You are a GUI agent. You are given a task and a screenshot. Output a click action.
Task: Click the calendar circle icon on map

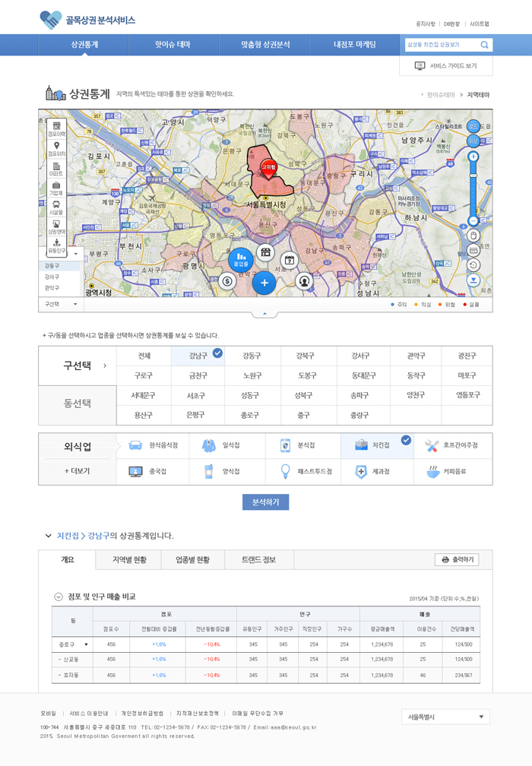(289, 260)
